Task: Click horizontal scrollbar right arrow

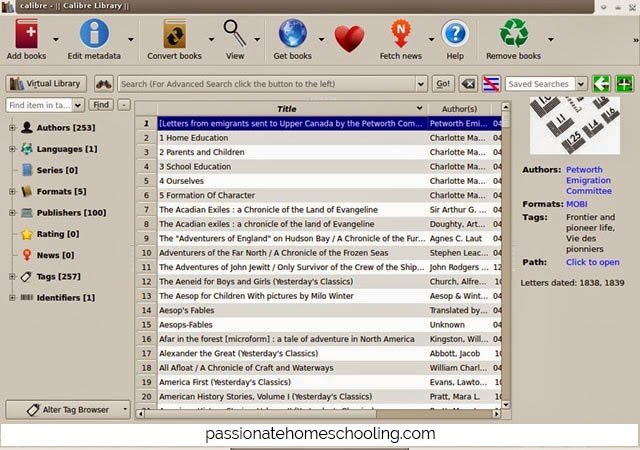Action: tap(496, 414)
